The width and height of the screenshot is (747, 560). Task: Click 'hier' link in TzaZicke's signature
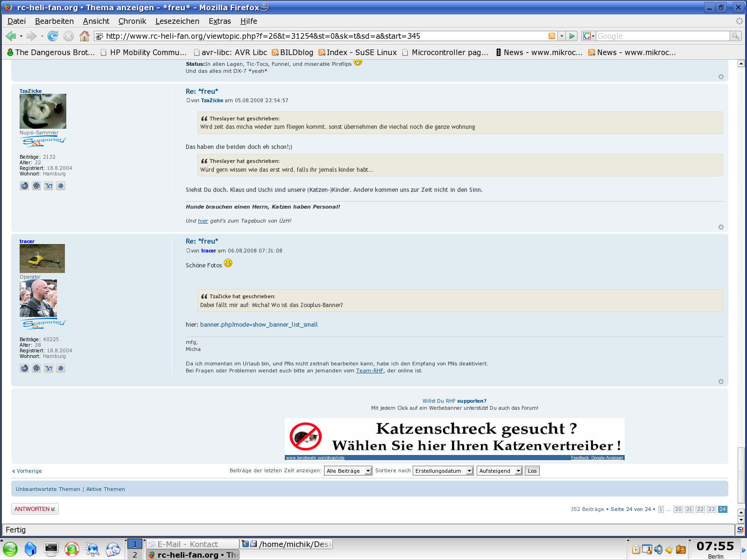[203, 221]
